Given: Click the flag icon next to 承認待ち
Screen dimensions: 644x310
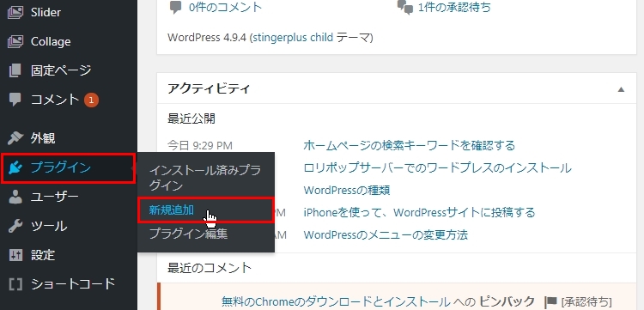Looking at the screenshot, I should click(550, 301).
